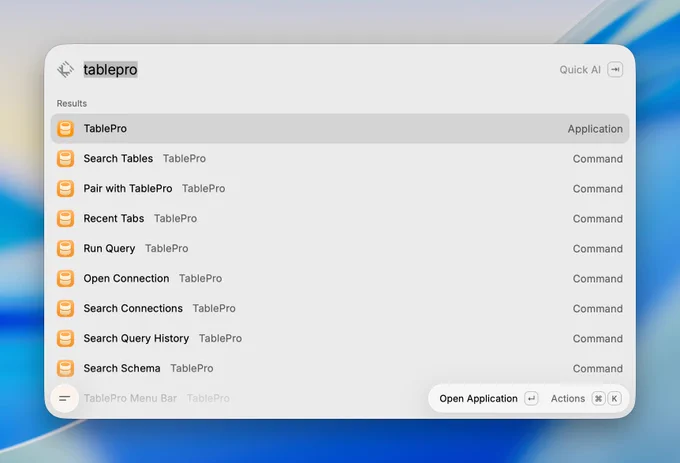The width and height of the screenshot is (680, 463).
Task: Click the icon beside Search Connections
Action: tap(65, 308)
